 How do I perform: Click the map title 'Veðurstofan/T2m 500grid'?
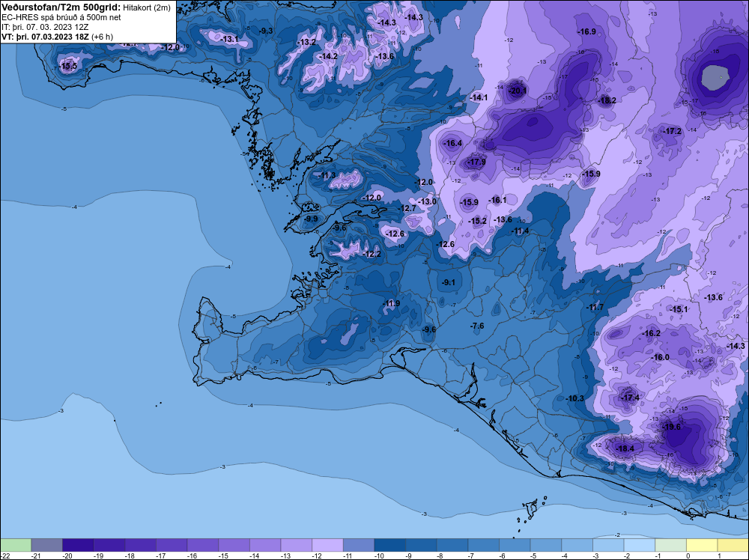[61, 7]
